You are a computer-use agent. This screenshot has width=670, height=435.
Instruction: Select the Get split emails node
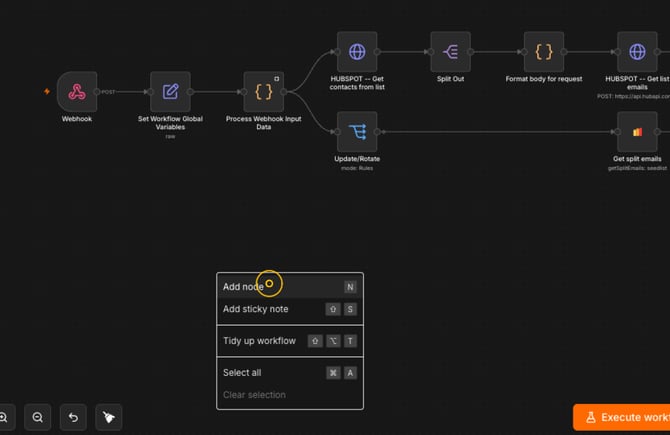point(637,132)
